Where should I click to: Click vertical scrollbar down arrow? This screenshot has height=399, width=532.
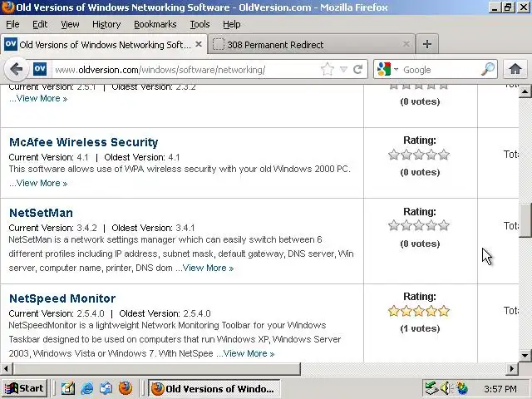click(x=525, y=356)
